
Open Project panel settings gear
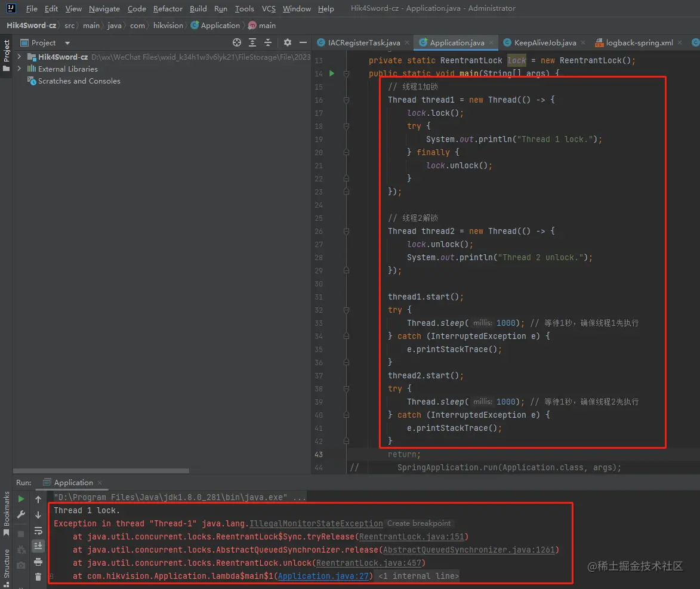click(x=288, y=42)
